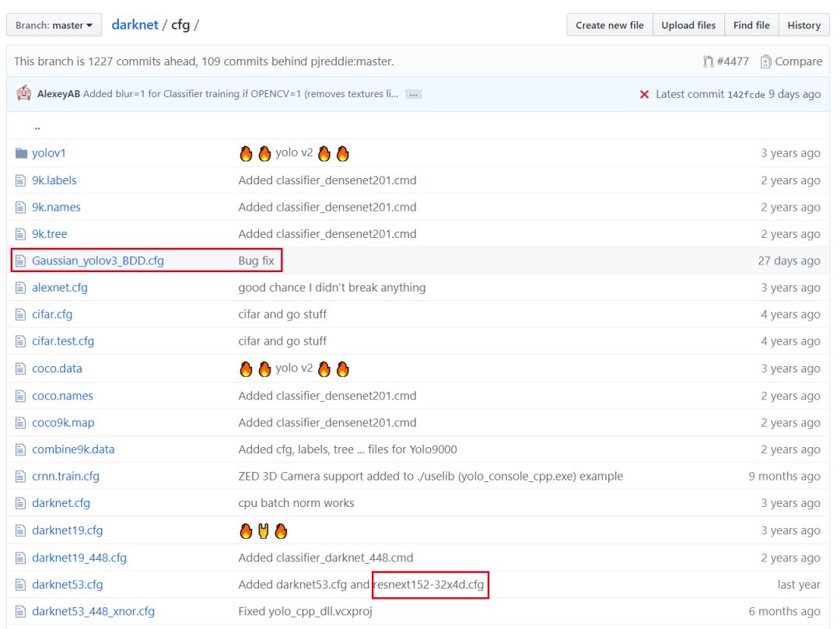This screenshot has width=840, height=629.
Task: Open the coco.data file
Action: tap(57, 369)
